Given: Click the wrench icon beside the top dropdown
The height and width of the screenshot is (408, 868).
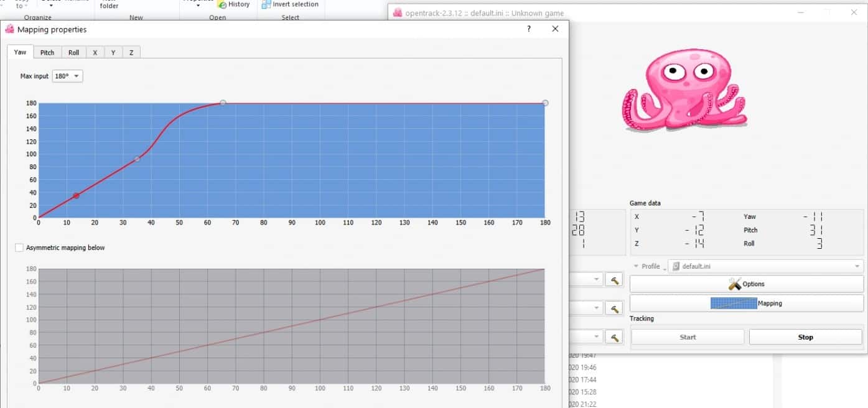Looking at the screenshot, I should click(x=614, y=279).
